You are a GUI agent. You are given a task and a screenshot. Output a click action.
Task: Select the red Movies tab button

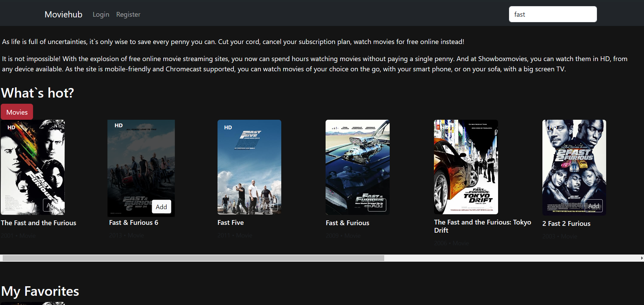17,112
